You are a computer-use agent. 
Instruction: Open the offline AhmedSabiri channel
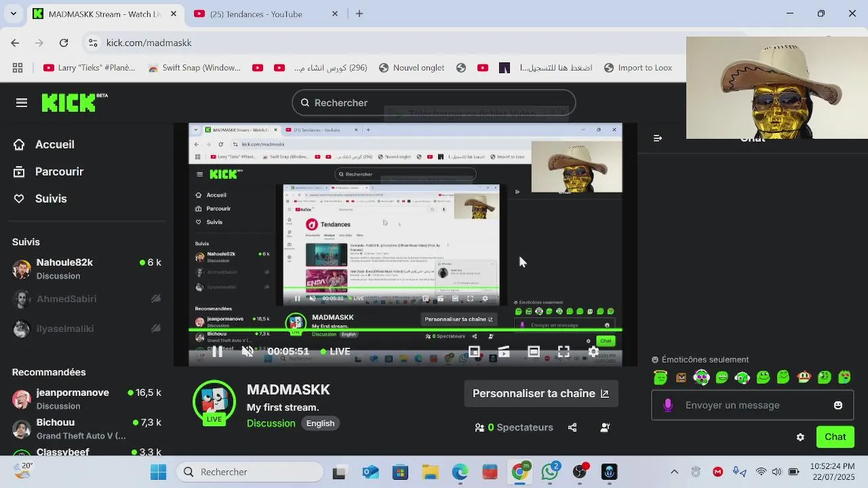[87, 299]
